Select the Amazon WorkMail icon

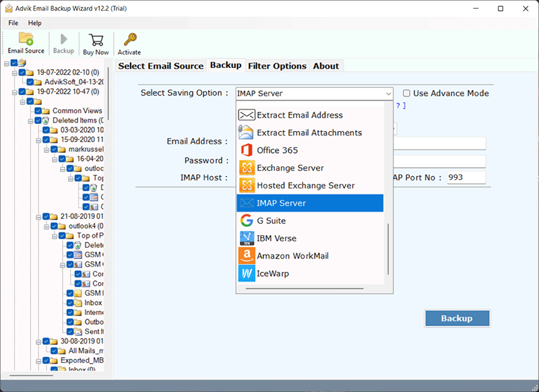(x=247, y=255)
